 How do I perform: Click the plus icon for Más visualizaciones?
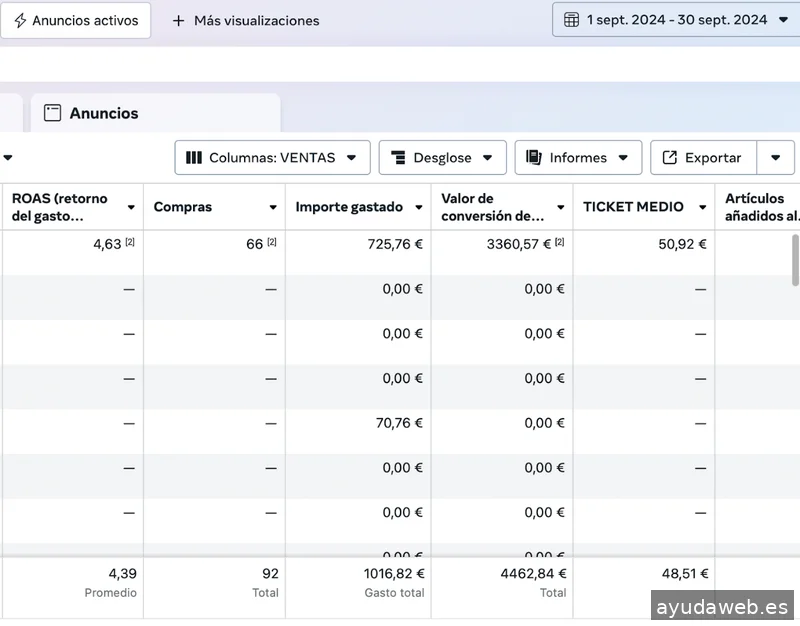pos(179,20)
